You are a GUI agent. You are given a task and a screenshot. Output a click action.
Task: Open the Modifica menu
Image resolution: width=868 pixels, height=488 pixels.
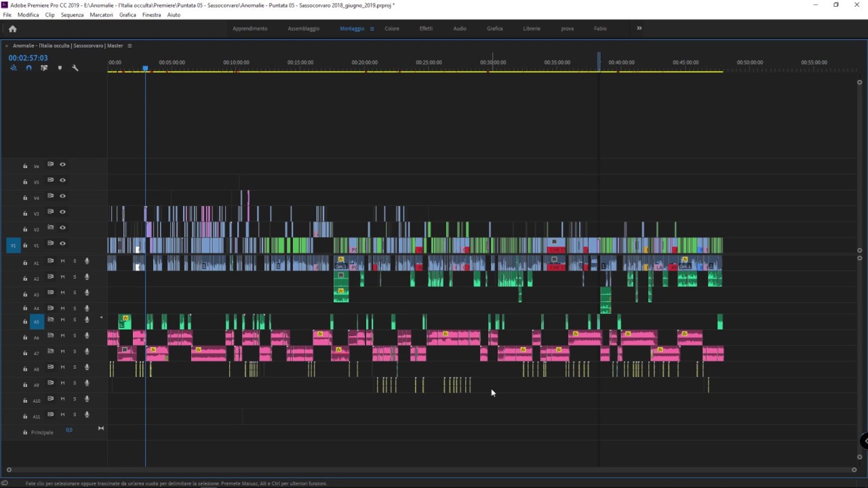point(28,15)
